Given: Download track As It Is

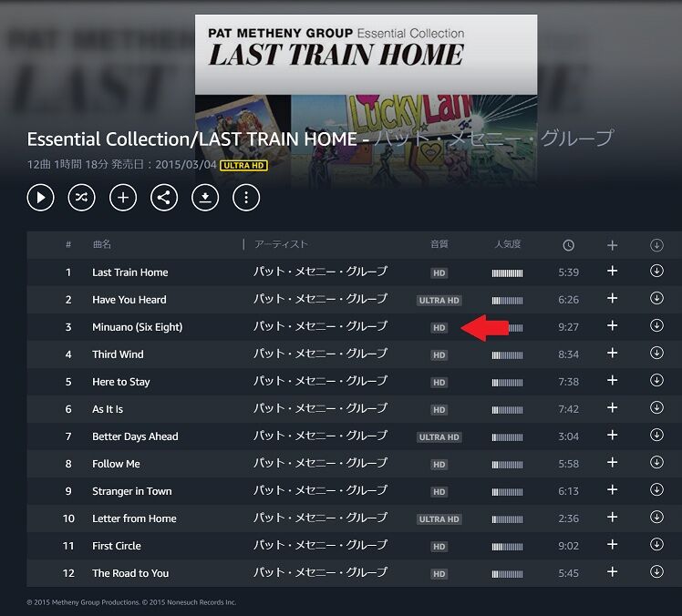Looking at the screenshot, I should click(656, 407).
